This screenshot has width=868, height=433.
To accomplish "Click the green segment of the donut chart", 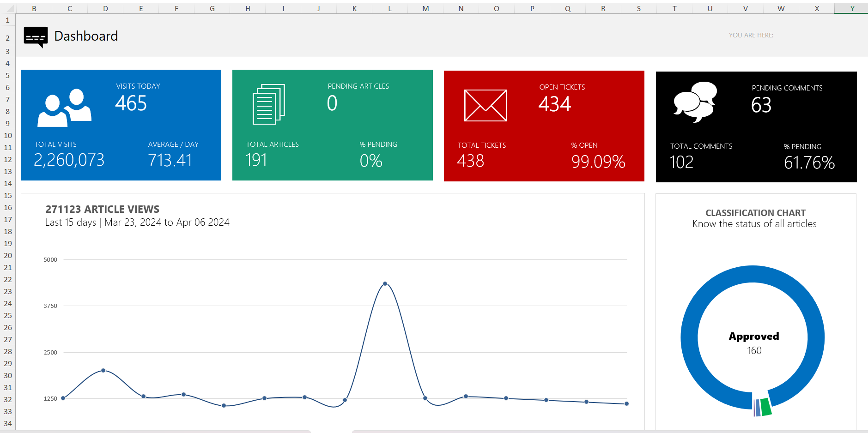I will (766, 407).
